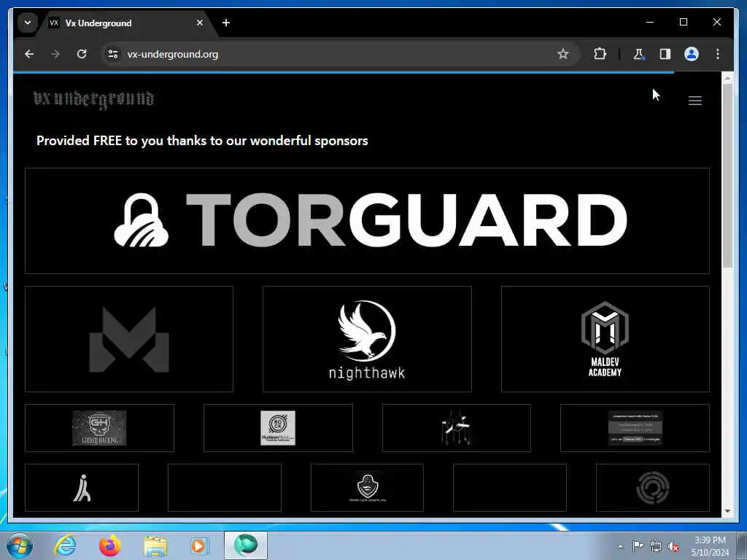Open the walking figure logo sponsor tile
This screenshot has width=747, height=560.
[82, 488]
